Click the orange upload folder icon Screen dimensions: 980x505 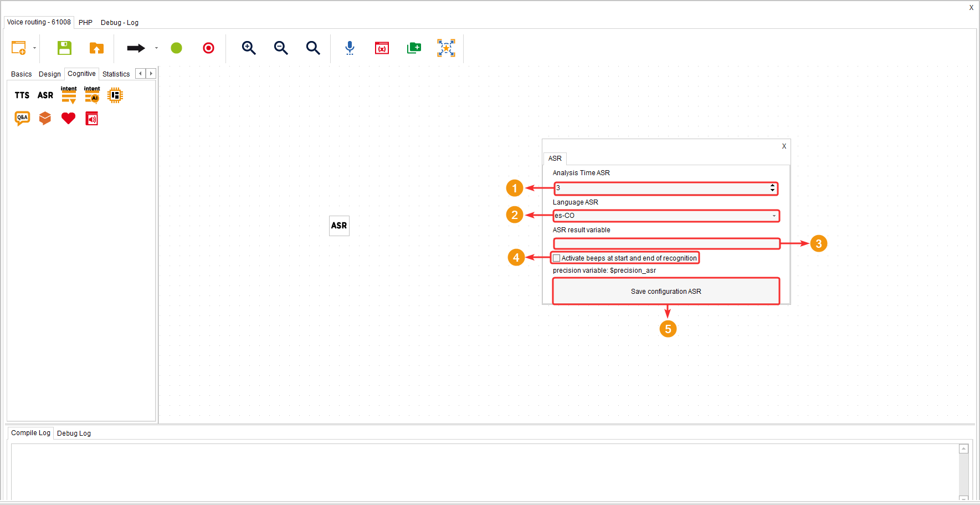click(x=96, y=48)
